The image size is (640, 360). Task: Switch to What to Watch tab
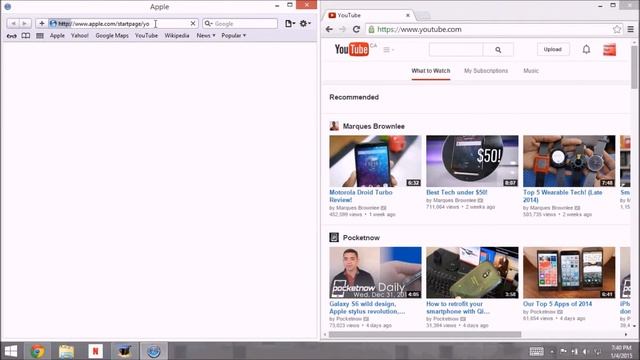coord(431,71)
